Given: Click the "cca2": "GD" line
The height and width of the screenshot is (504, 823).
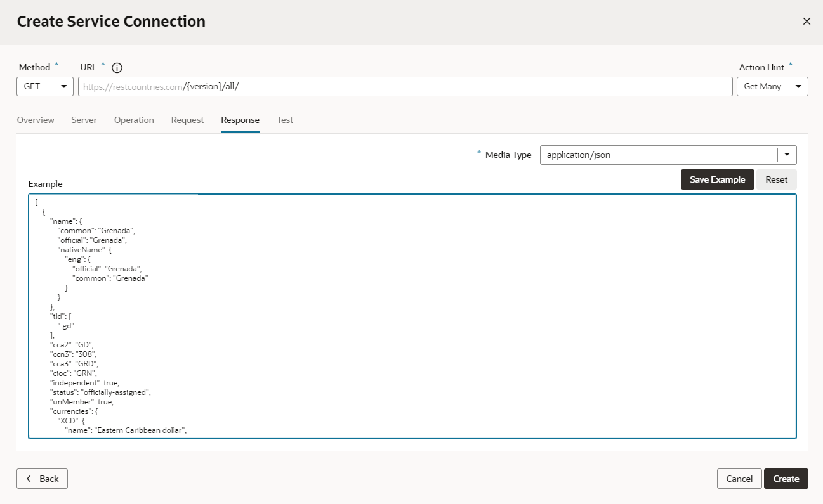Looking at the screenshot, I should point(73,345).
